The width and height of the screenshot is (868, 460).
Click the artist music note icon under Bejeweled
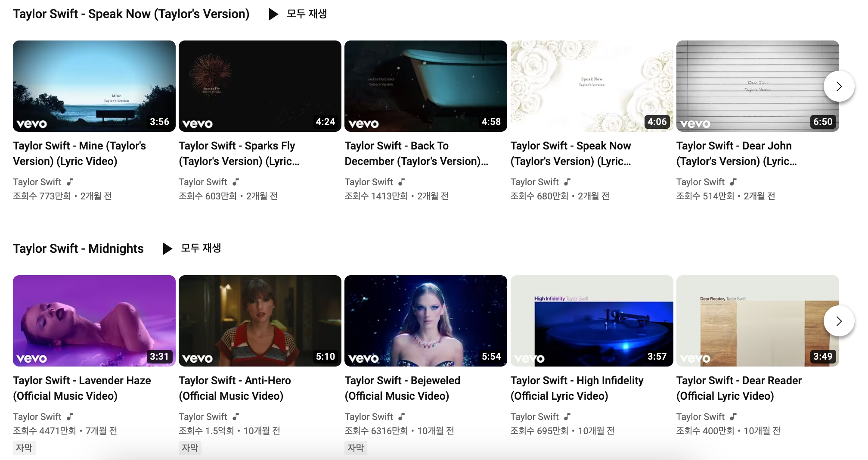(x=401, y=416)
